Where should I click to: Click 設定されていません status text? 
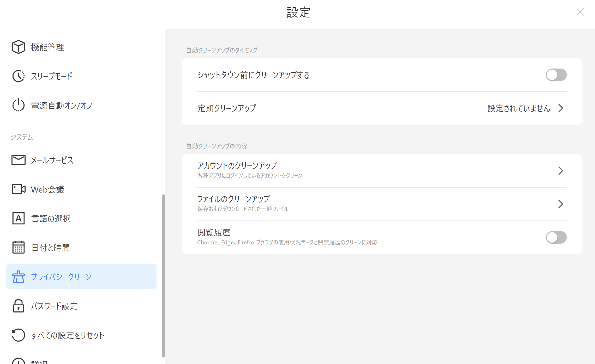point(519,108)
